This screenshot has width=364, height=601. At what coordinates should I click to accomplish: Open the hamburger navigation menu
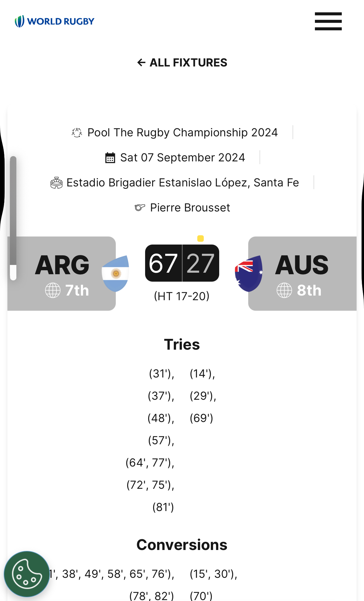tap(328, 21)
